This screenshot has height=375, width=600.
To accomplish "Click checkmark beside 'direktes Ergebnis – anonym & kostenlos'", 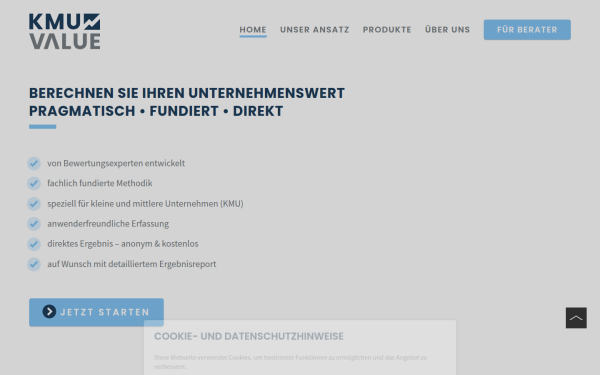I will coord(34,244).
